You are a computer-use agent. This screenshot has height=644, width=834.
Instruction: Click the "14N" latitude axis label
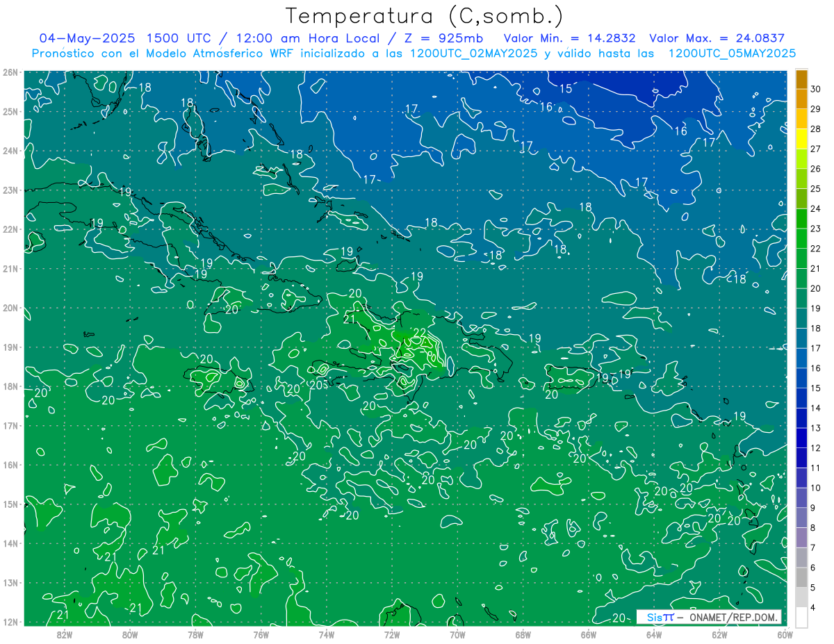(10, 543)
